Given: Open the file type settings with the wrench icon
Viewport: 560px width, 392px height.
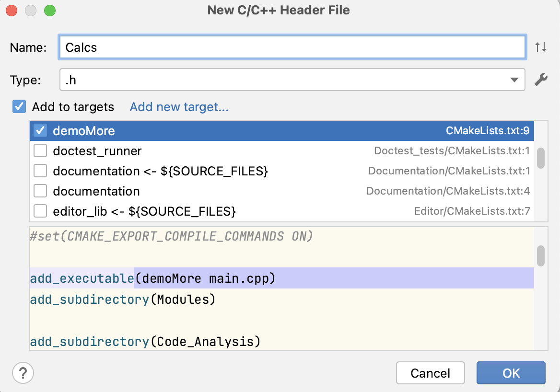Looking at the screenshot, I should (541, 80).
